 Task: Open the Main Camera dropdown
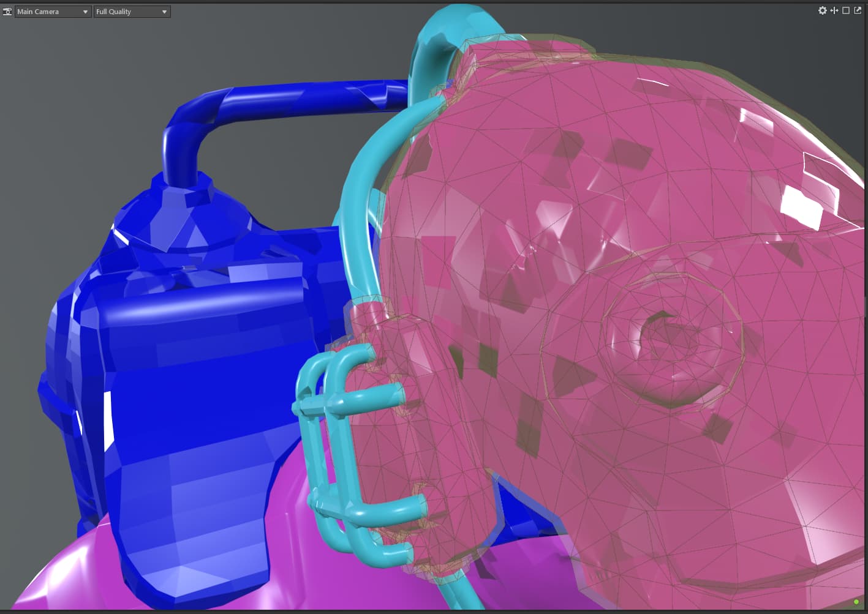pos(53,12)
